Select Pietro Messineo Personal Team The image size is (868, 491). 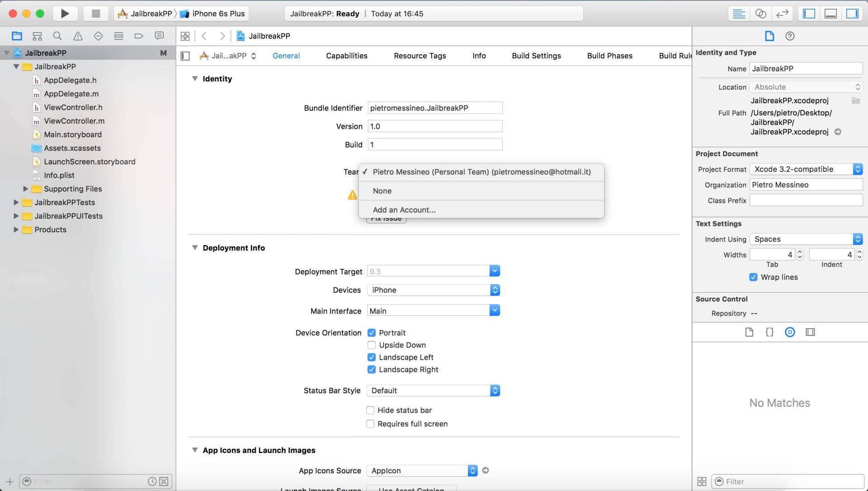click(481, 172)
